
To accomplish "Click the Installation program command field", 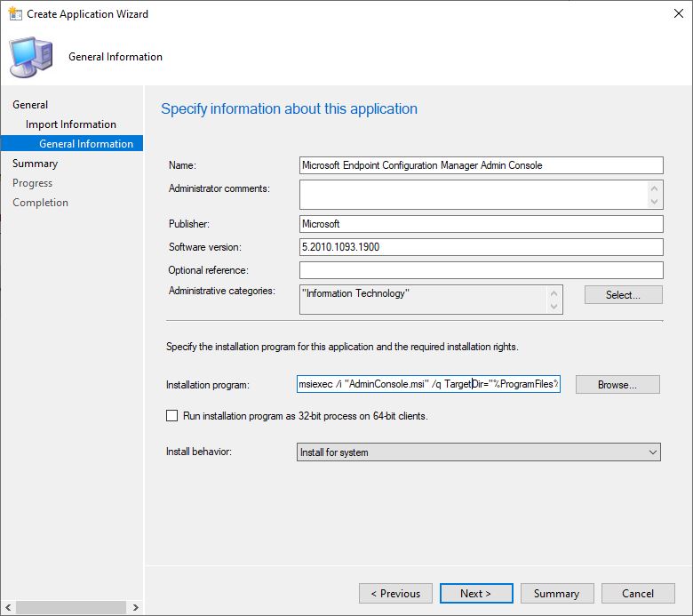I will (x=428, y=384).
